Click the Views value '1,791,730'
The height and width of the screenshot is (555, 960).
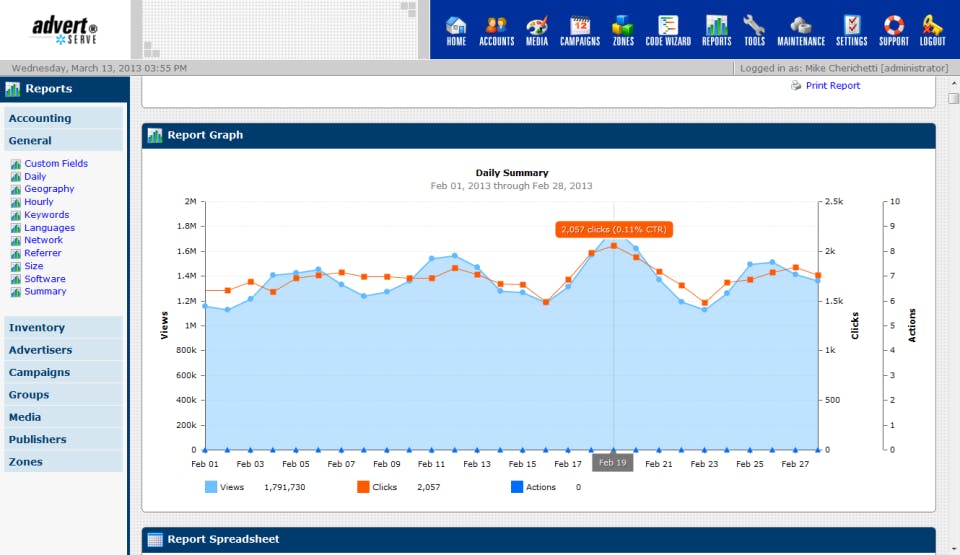coord(285,487)
